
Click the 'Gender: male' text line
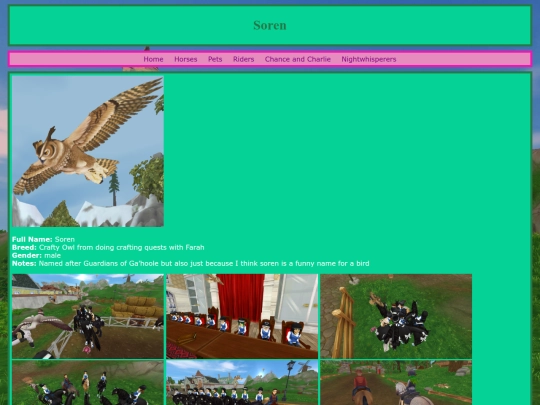point(37,256)
